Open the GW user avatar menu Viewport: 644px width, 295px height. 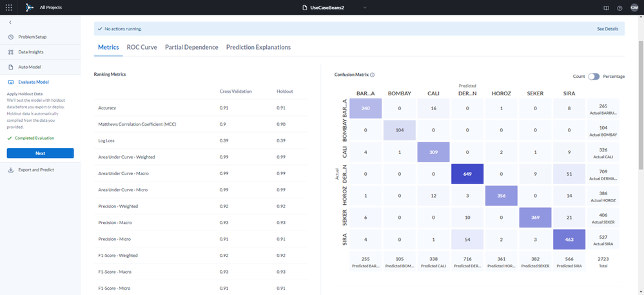point(634,7)
